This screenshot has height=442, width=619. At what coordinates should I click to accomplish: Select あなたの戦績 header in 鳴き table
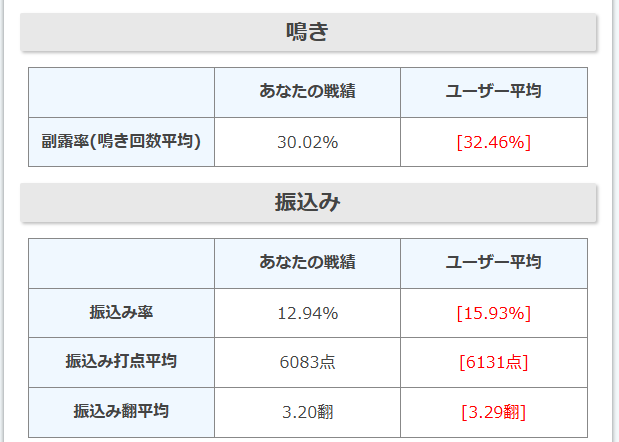(x=308, y=92)
